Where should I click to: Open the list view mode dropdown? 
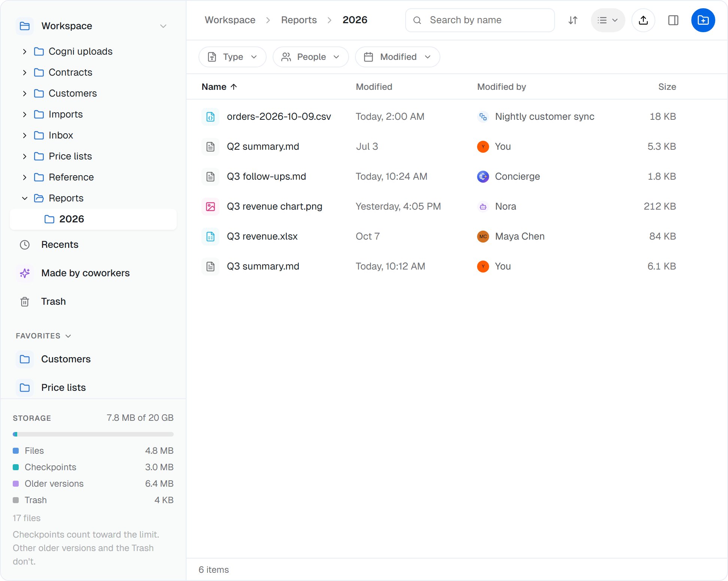(x=608, y=20)
